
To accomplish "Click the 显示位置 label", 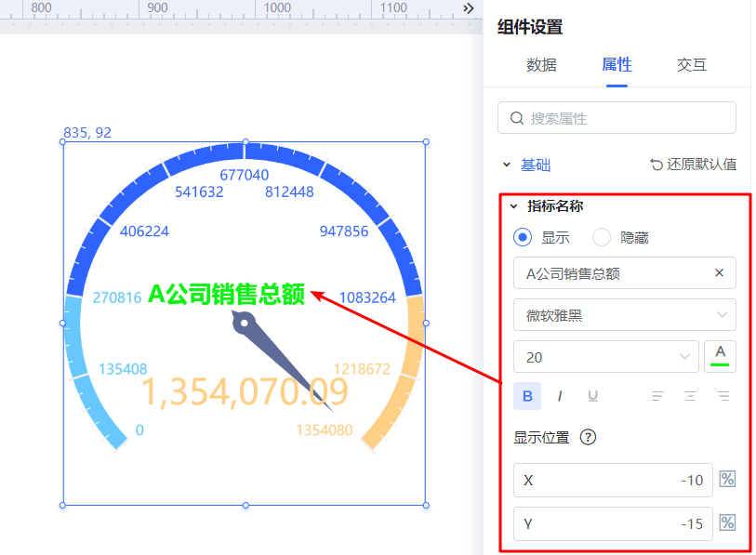I will (x=541, y=437).
